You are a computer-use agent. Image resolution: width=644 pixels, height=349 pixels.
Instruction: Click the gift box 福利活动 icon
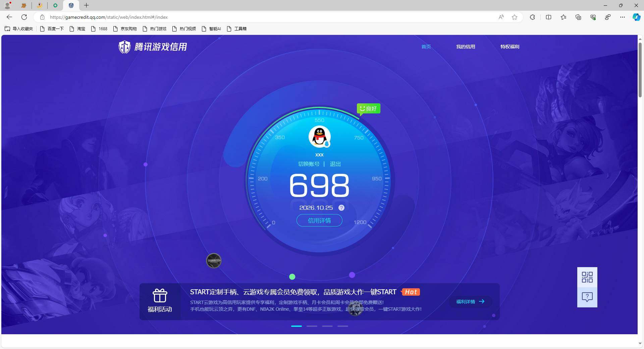pyautogui.click(x=160, y=296)
